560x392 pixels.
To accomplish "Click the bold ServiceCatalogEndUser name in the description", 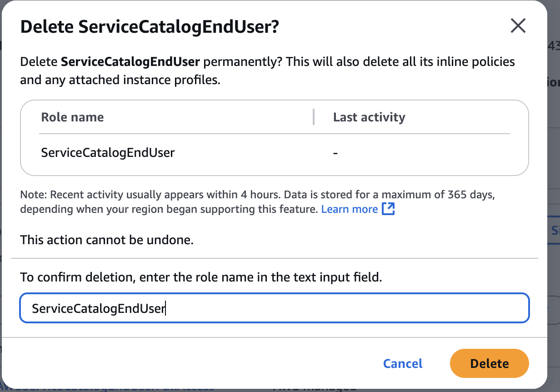I will click(129, 62).
